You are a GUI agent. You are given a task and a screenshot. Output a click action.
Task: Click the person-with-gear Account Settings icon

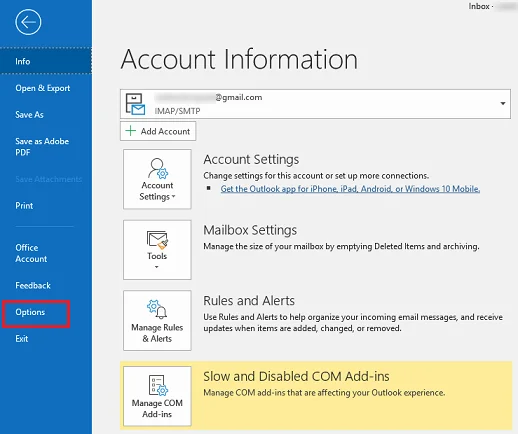tap(158, 169)
